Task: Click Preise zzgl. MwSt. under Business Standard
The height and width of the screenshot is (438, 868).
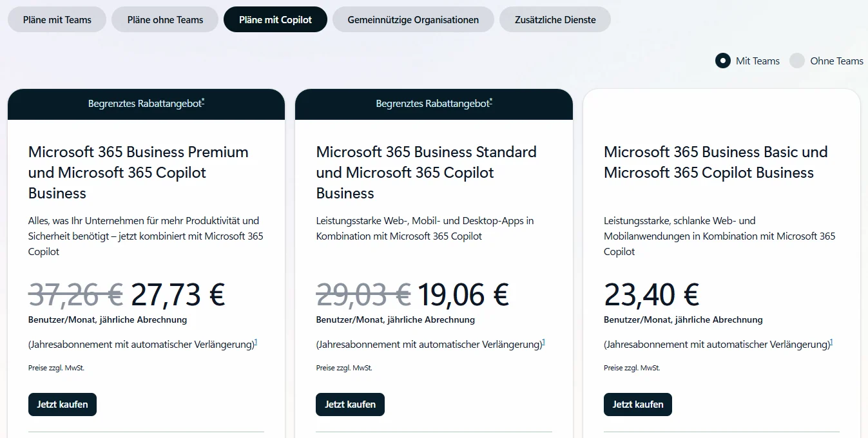Action: pyautogui.click(x=344, y=368)
